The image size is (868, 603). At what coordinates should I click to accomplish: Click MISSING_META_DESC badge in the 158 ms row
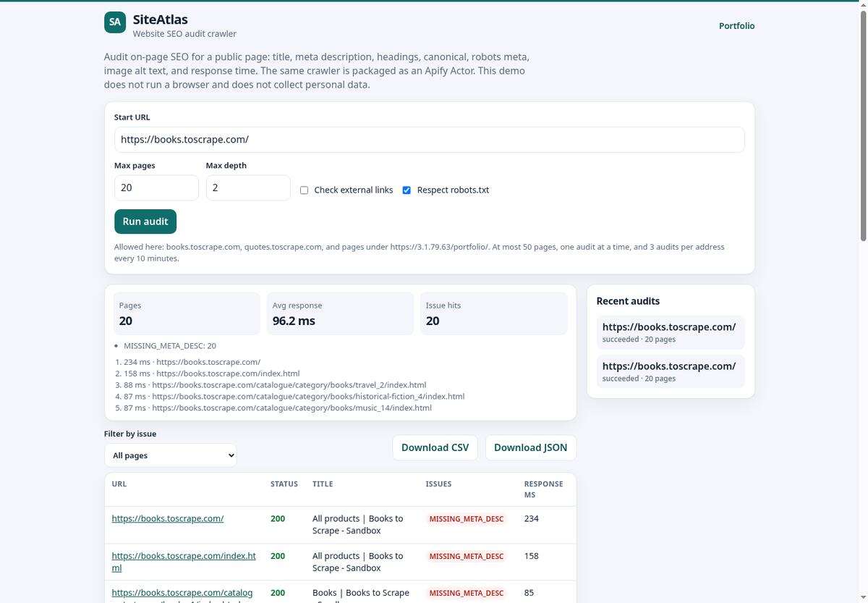(x=467, y=557)
